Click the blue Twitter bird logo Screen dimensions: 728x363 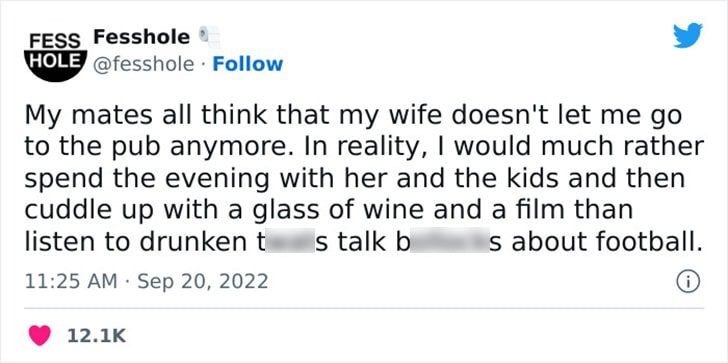[688, 36]
